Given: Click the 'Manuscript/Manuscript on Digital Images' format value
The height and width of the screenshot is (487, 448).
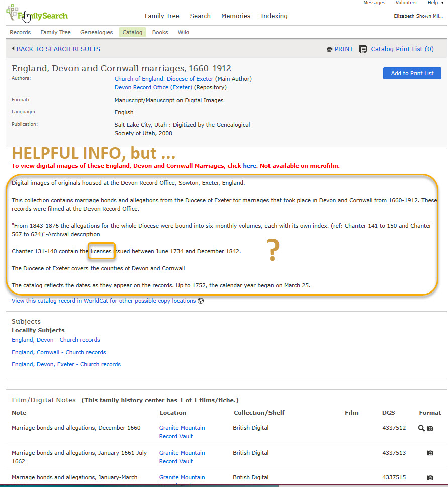Looking at the screenshot, I should (x=169, y=100).
